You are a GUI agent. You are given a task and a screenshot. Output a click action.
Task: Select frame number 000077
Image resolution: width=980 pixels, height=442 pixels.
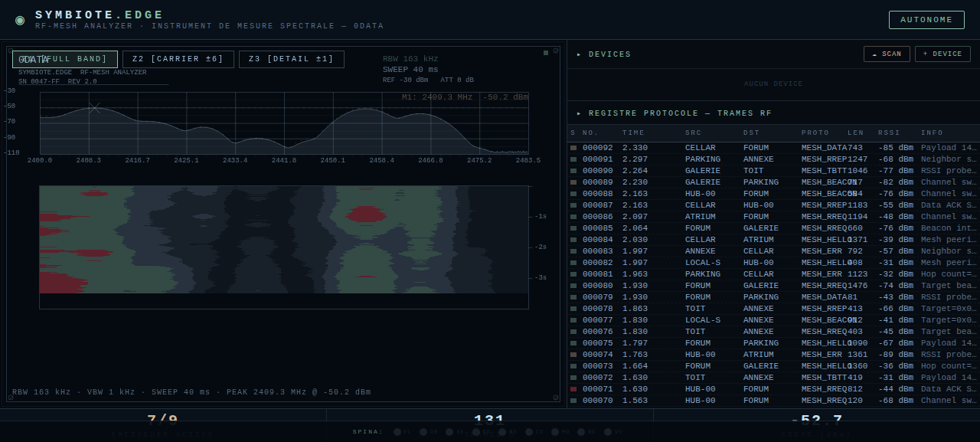[597, 320]
